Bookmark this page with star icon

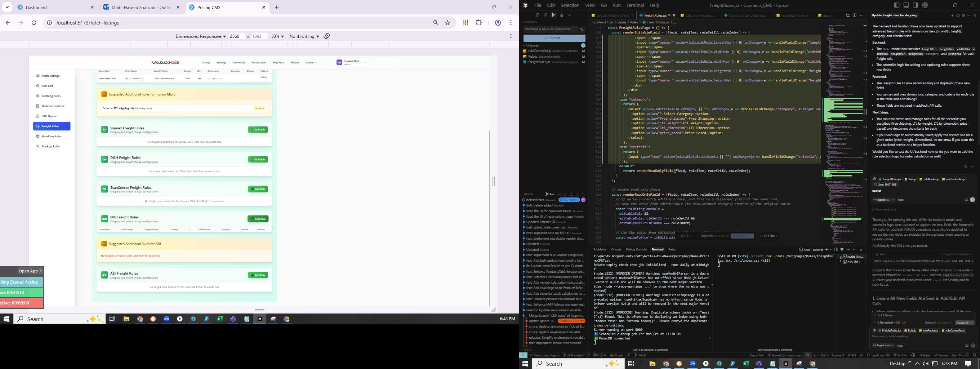pyautogui.click(x=448, y=23)
